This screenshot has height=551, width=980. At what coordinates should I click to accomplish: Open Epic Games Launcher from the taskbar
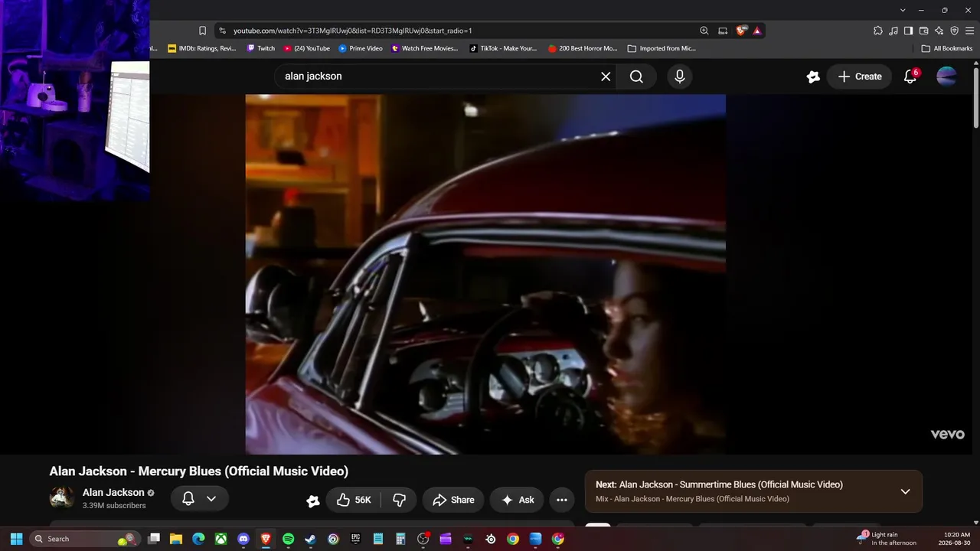point(355,539)
